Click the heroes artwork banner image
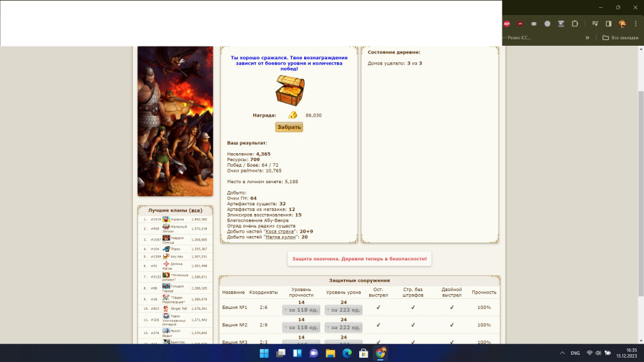The image size is (644, 362). [175, 121]
